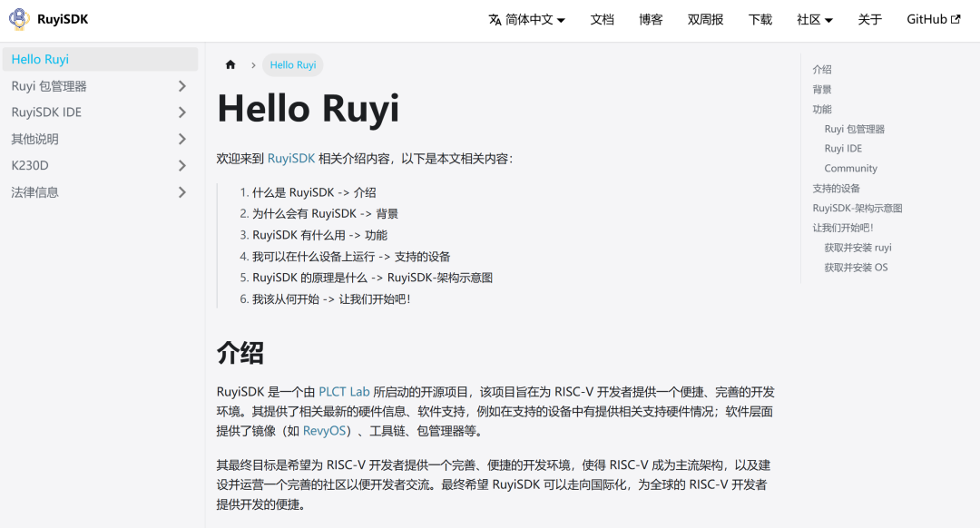Click the RuyiSDK brand title
Image resolution: width=980 pixels, height=528 pixels.
[x=63, y=19]
